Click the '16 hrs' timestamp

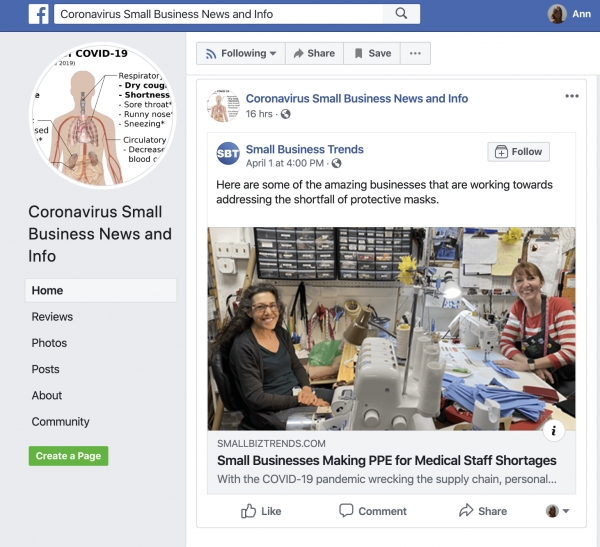259,114
